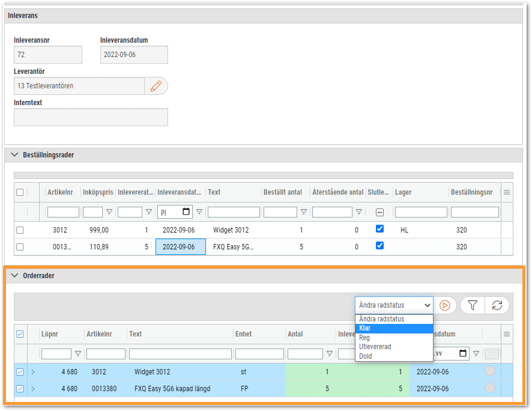Click the Beställt antal filter funnel icon

pyautogui.click(x=304, y=212)
